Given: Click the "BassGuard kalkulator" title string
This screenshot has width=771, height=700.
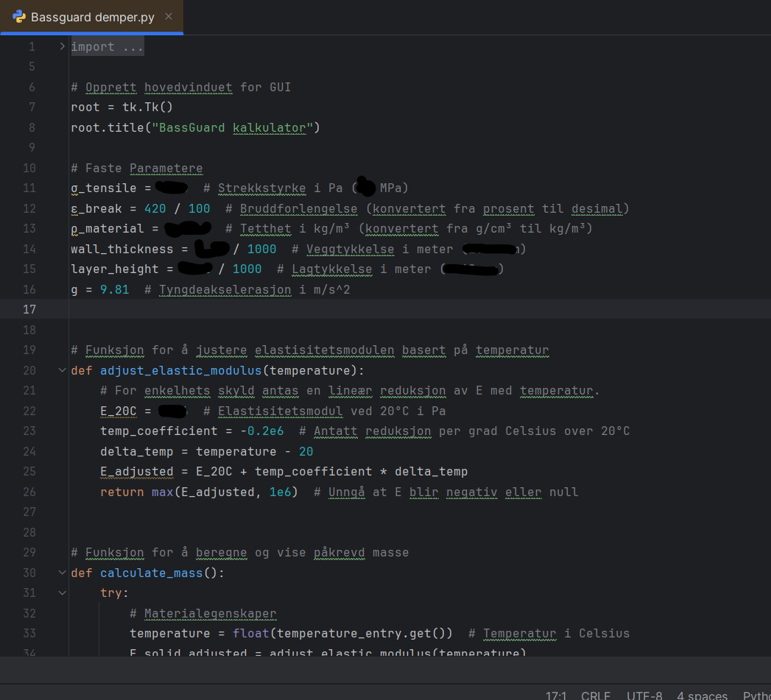Looking at the screenshot, I should [230, 127].
